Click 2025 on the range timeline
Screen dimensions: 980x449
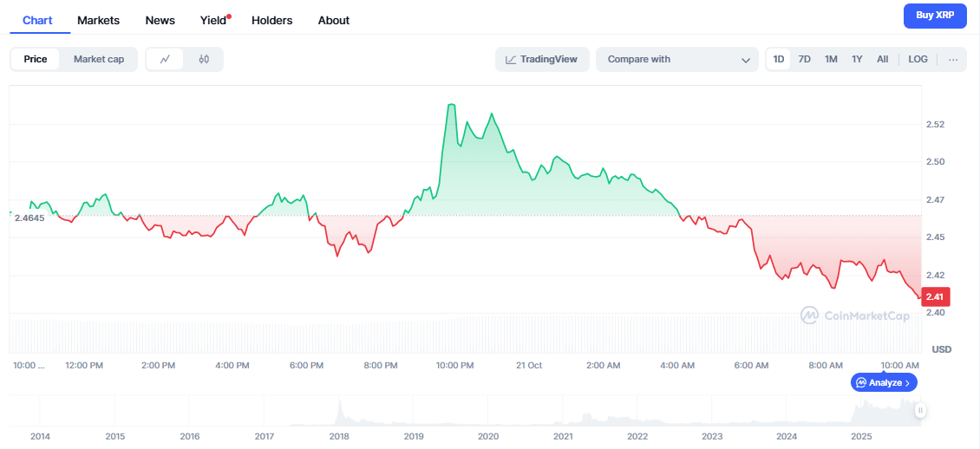point(862,436)
